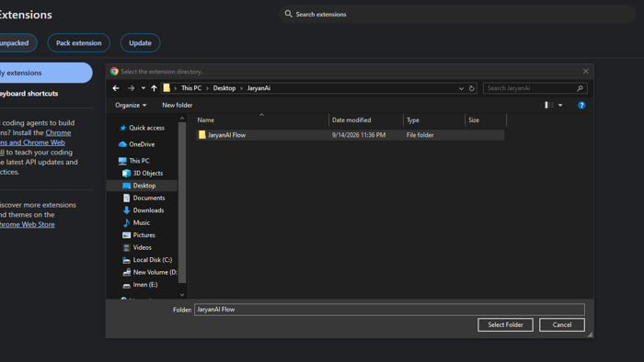The width and height of the screenshot is (644, 362).
Task: Open Quick access in the navigation pane
Action: 142,128
